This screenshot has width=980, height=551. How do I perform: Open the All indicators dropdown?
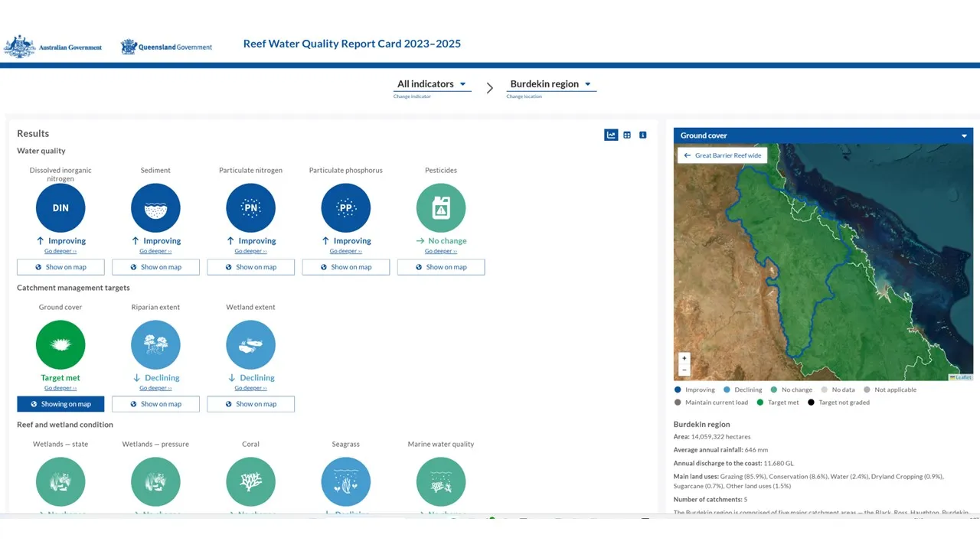[432, 84]
